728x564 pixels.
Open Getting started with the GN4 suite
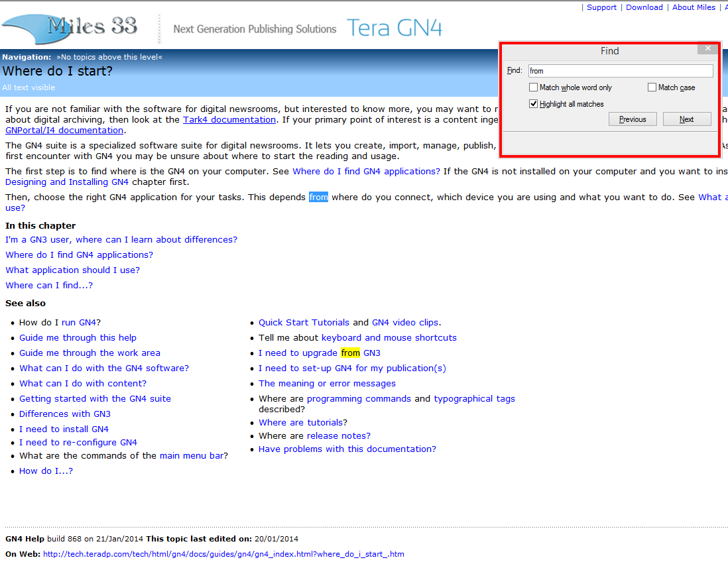click(95, 399)
